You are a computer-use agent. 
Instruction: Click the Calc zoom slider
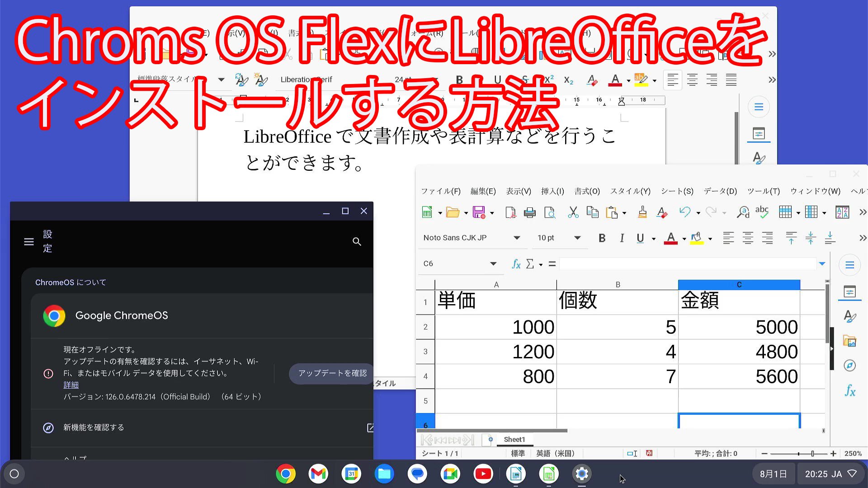pos(799,453)
